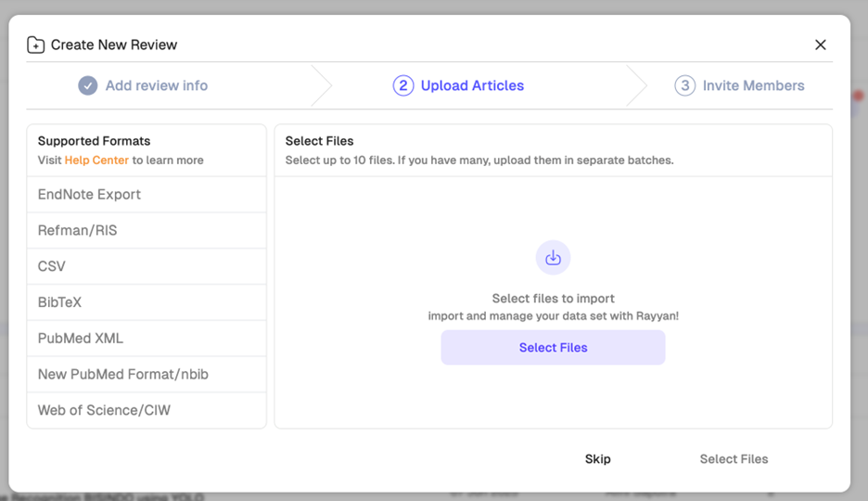Click the completed step checkmark icon
Image resolution: width=868 pixels, height=501 pixels.
pos(87,85)
